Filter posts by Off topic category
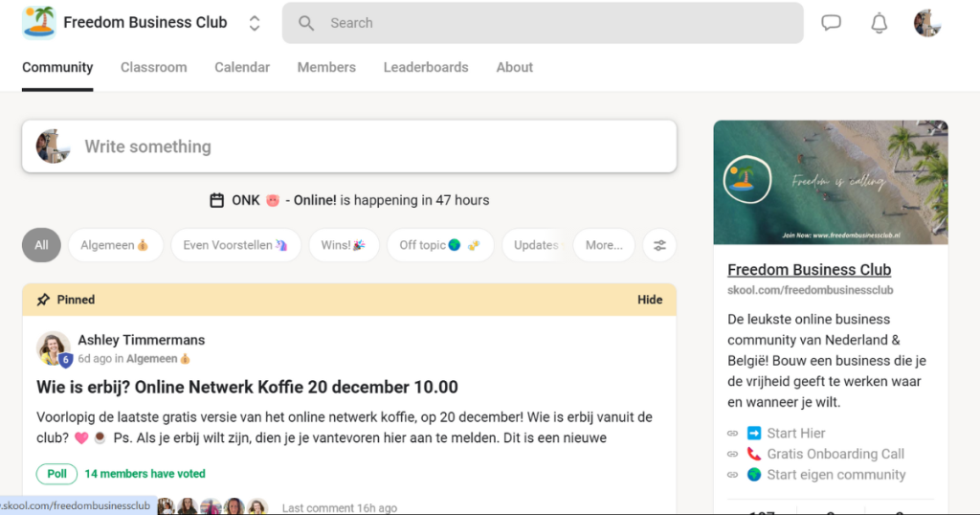 [440, 245]
